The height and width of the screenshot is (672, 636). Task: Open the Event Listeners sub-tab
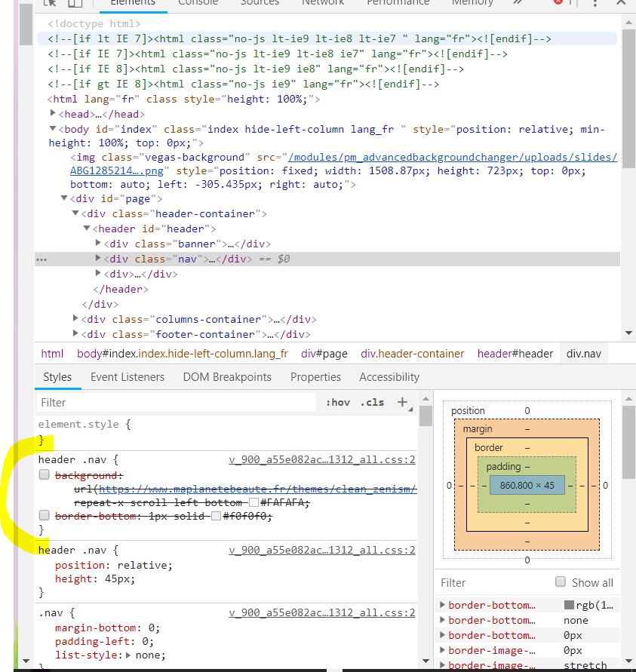128,377
